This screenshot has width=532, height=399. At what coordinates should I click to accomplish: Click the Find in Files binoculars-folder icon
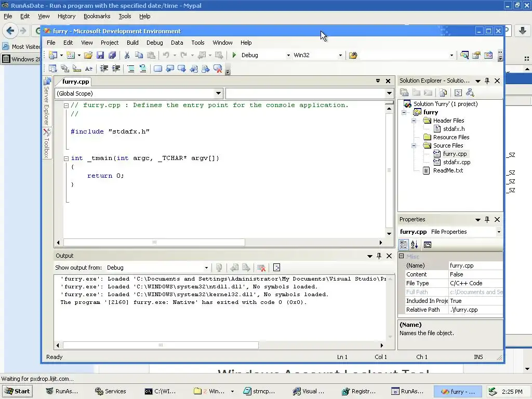pyautogui.click(x=353, y=55)
